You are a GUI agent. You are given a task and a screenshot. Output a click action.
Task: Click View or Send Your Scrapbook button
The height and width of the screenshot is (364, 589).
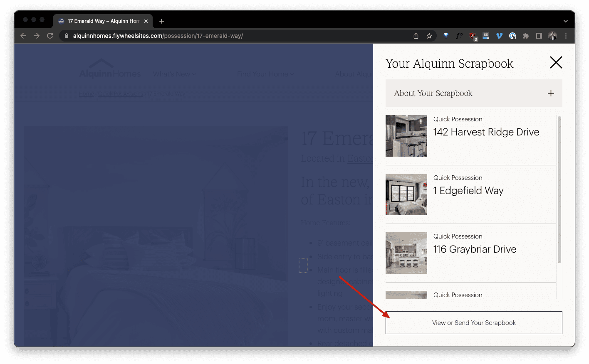click(x=473, y=323)
